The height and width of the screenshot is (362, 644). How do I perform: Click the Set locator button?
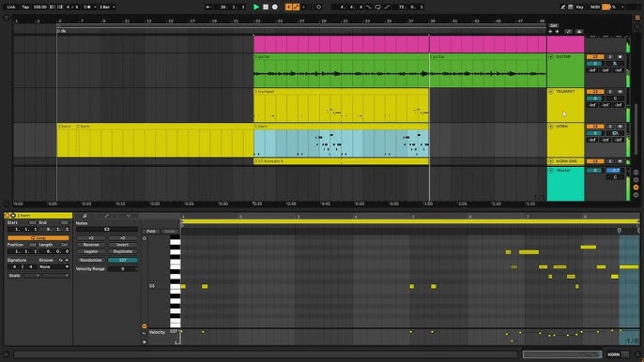click(x=554, y=25)
